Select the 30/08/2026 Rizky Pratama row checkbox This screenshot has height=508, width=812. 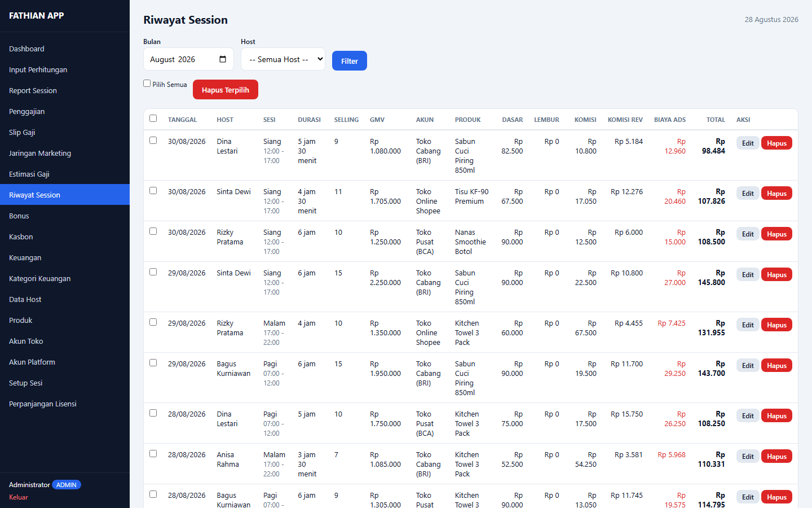[x=153, y=231]
